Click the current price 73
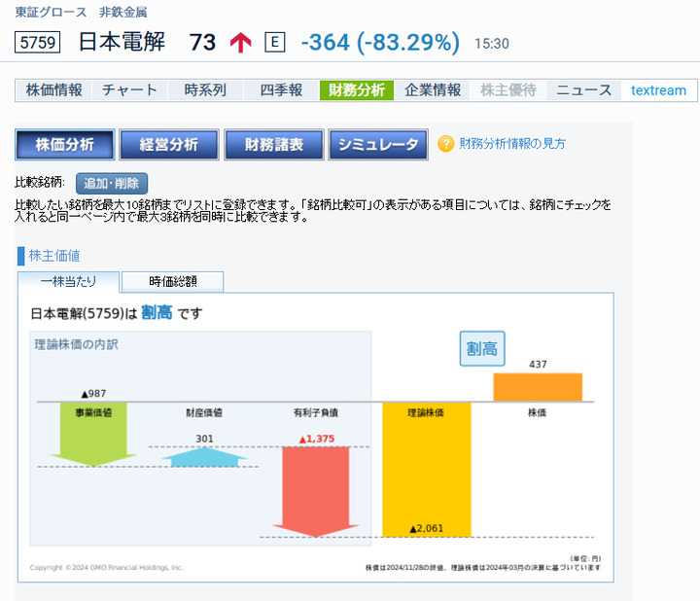Screen dimensions: 700x601 coord(202,43)
